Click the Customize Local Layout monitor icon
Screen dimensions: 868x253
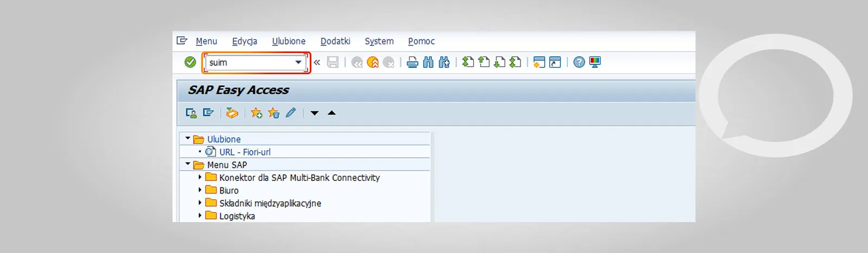click(x=595, y=63)
